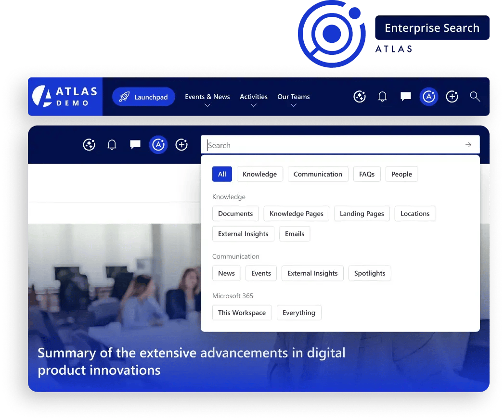This screenshot has height=420, width=504.
Task: Click the add content plus icon
Action: click(x=452, y=97)
